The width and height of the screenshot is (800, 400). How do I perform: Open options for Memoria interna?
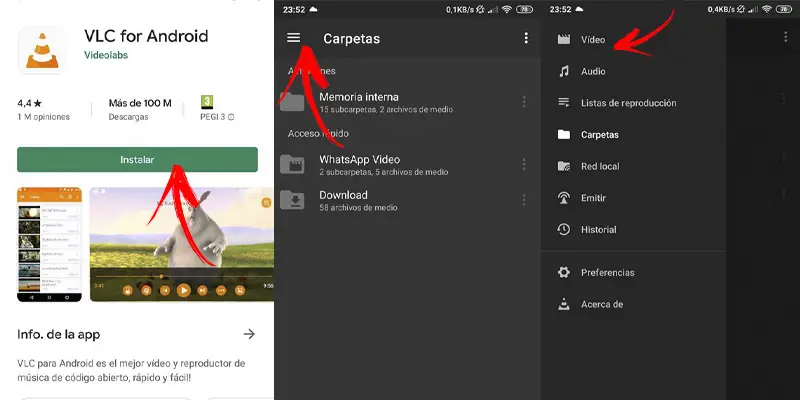[x=523, y=102]
